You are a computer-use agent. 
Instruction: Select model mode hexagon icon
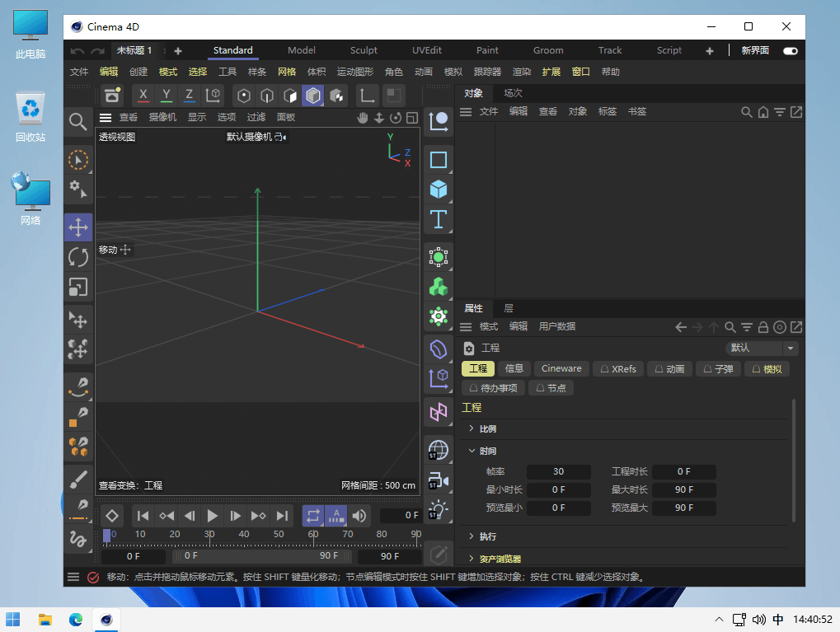(x=313, y=96)
